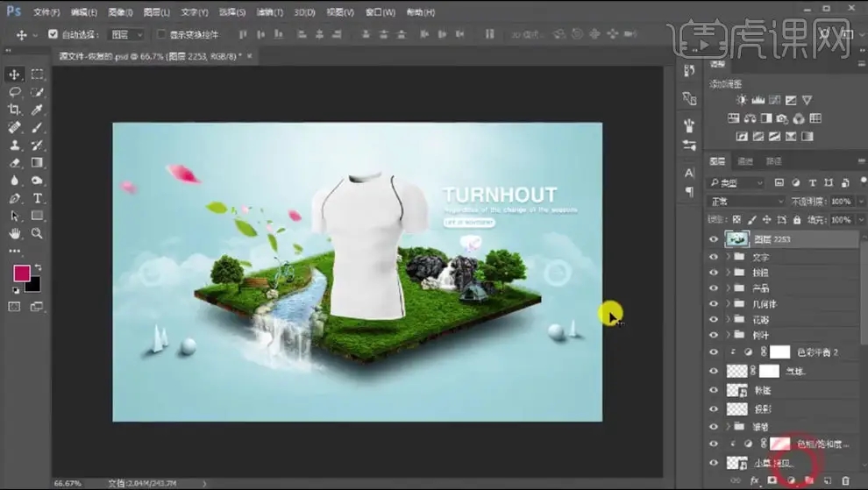This screenshot has height=490, width=868.
Task: Open the auto-select 图层 dropdown
Action: [x=127, y=34]
